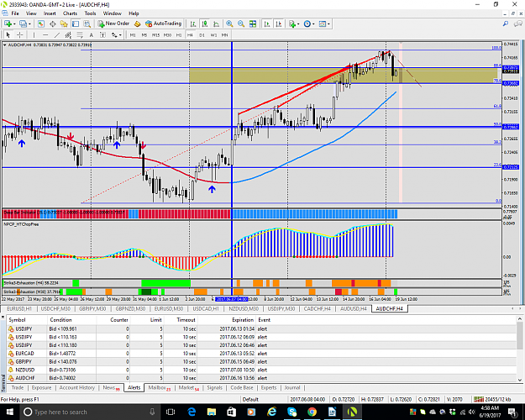The image size is (525, 420).
Task: Open the Market Watch window icon
Action: pyautogui.click(x=41, y=24)
